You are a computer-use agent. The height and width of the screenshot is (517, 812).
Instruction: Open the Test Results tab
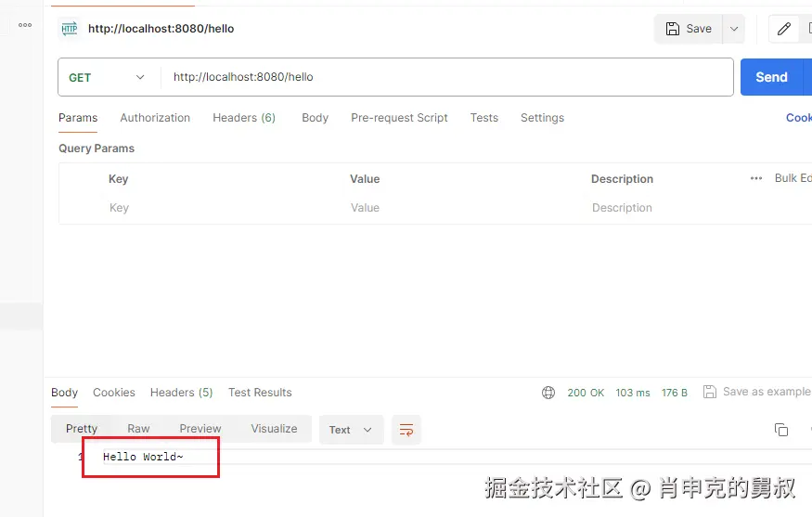260,392
